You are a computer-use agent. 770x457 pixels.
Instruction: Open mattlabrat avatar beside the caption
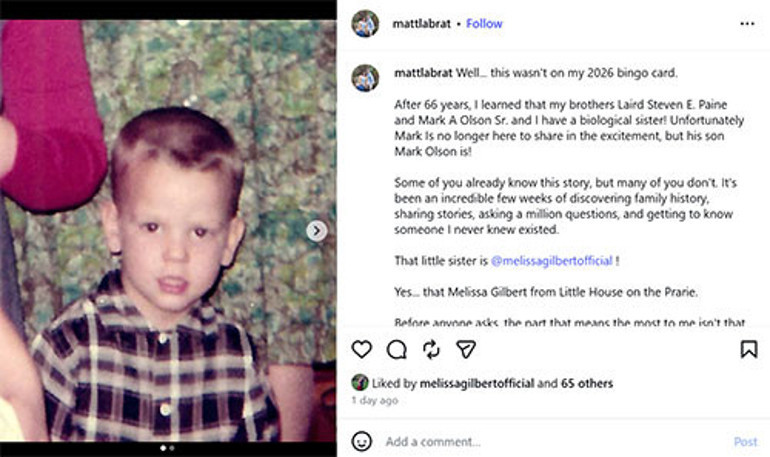pyautogui.click(x=365, y=78)
